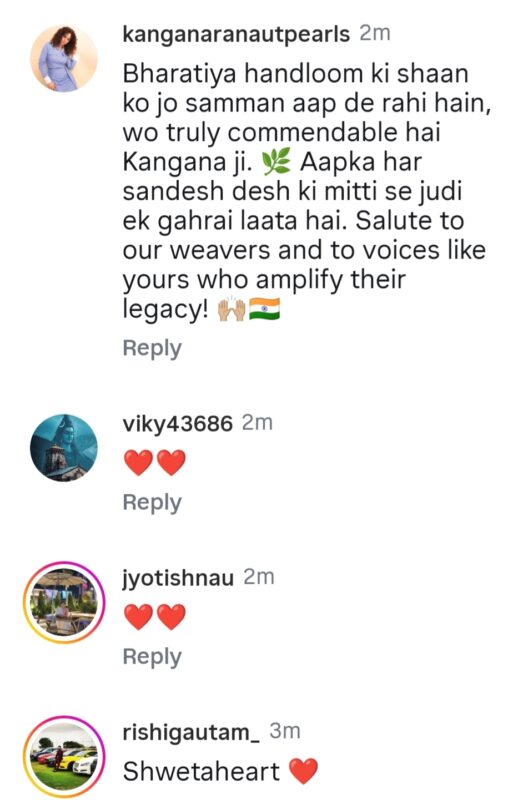Tap the India flag emoji in comment
The image size is (513, 800).
pos(264,309)
